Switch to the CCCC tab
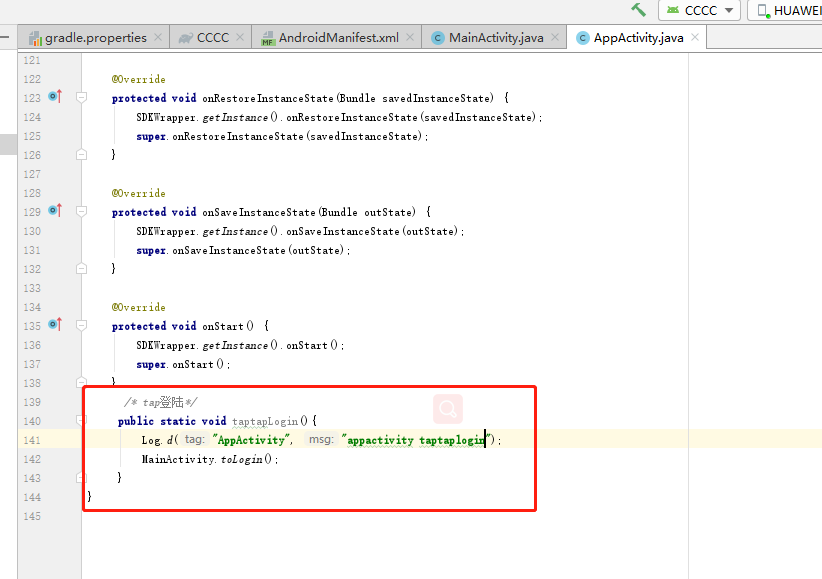 (x=213, y=38)
